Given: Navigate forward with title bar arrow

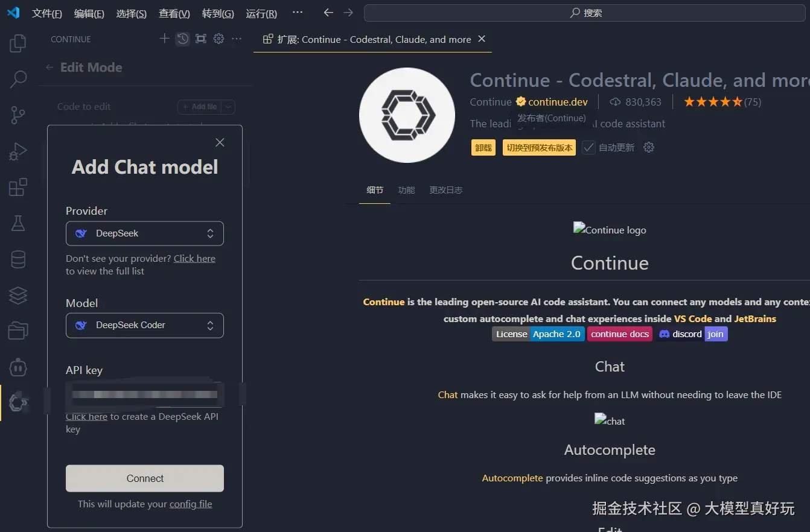Looking at the screenshot, I should [x=348, y=13].
